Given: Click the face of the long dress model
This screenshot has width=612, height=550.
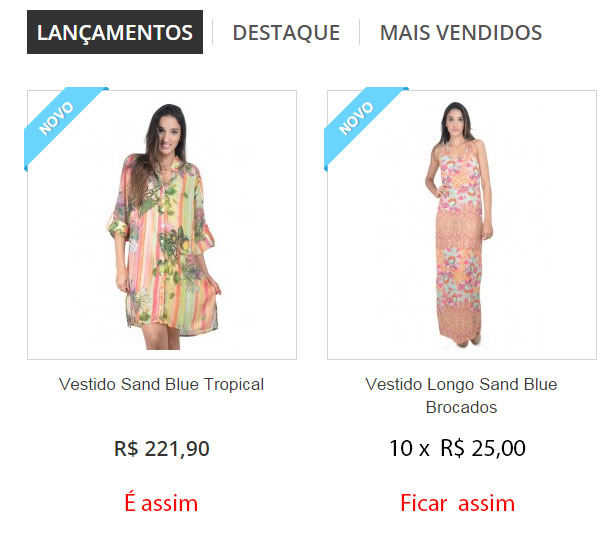Looking at the screenshot, I should click(457, 122).
